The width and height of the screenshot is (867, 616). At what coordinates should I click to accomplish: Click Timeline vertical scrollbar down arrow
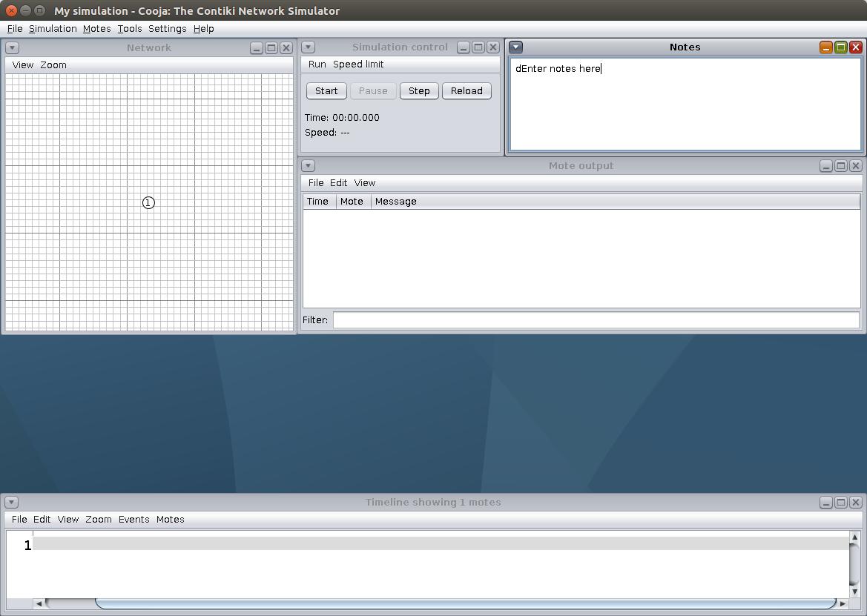point(855,592)
